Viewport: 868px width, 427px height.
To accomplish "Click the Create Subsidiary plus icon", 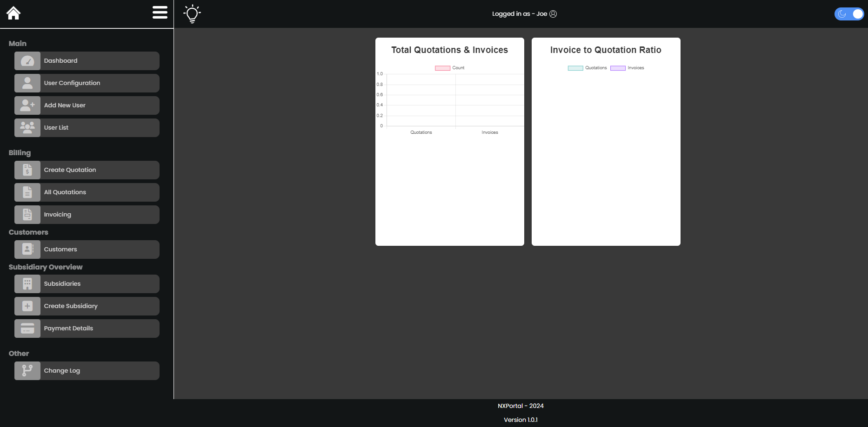I will pyautogui.click(x=27, y=306).
